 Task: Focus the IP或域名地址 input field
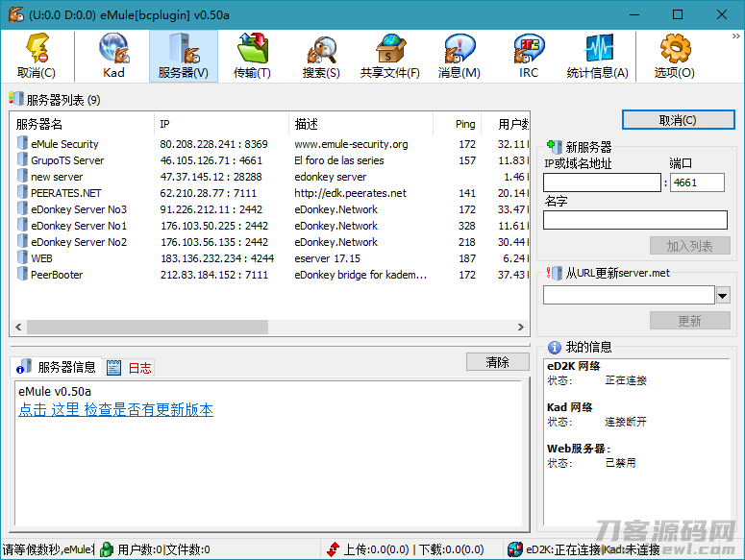(x=602, y=183)
